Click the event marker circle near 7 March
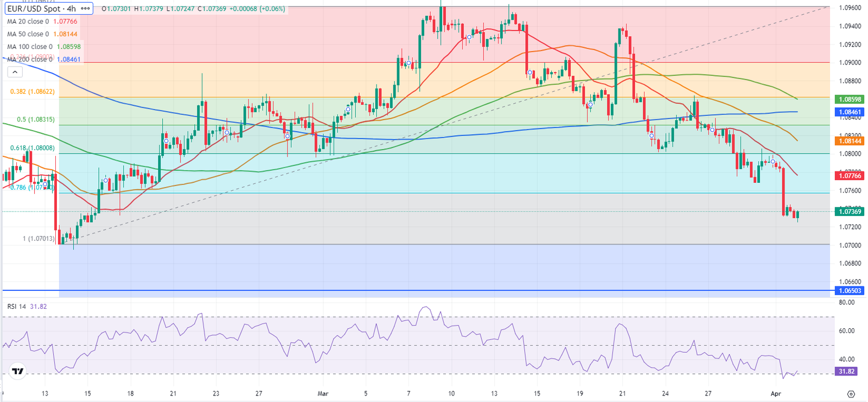This screenshot has width=868, height=402. (x=409, y=63)
